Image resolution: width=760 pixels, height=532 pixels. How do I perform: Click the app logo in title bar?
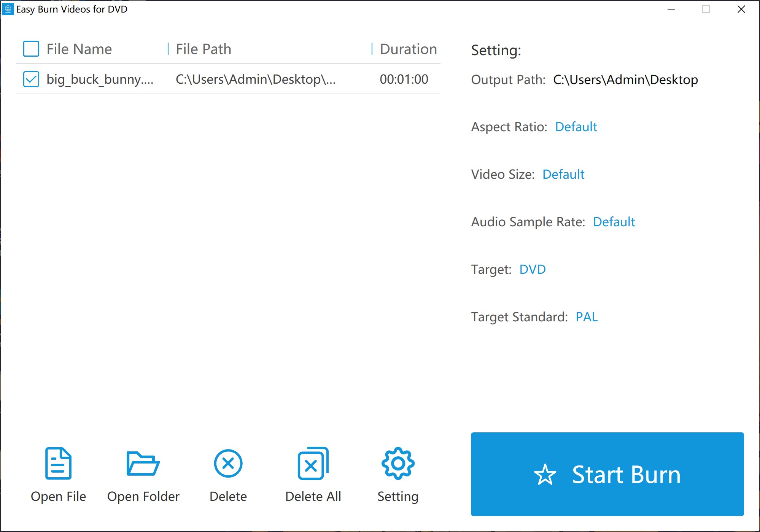[8, 9]
